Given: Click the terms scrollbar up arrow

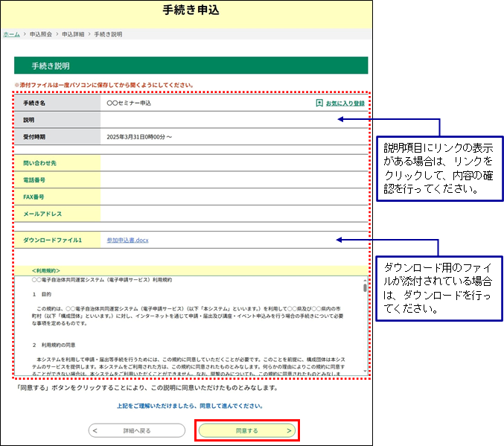Looking at the screenshot, I should click(365, 278).
